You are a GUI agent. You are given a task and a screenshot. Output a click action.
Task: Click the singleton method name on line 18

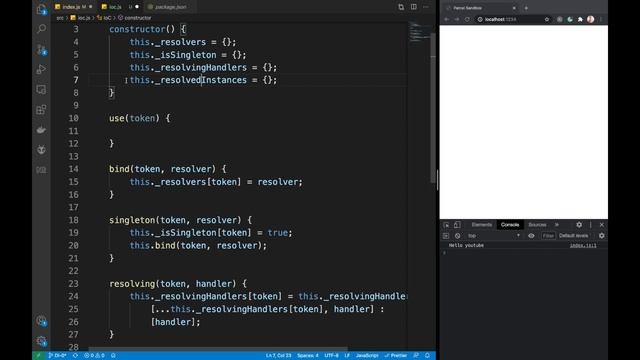(x=132, y=220)
